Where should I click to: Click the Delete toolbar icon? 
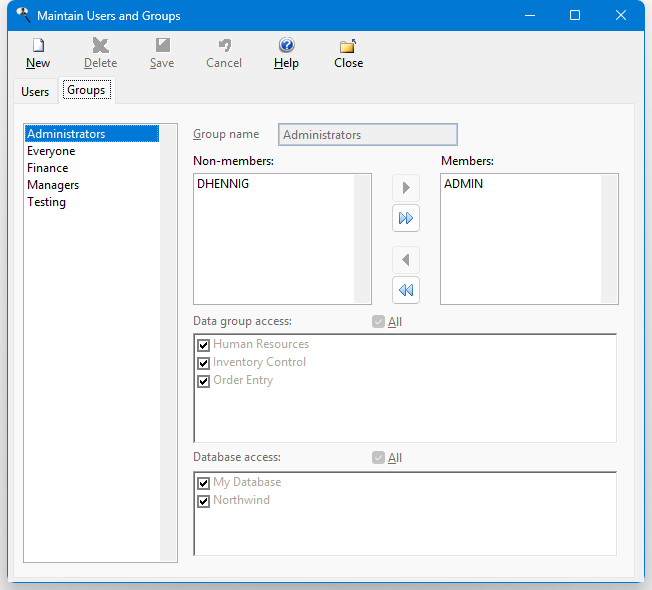click(x=100, y=45)
